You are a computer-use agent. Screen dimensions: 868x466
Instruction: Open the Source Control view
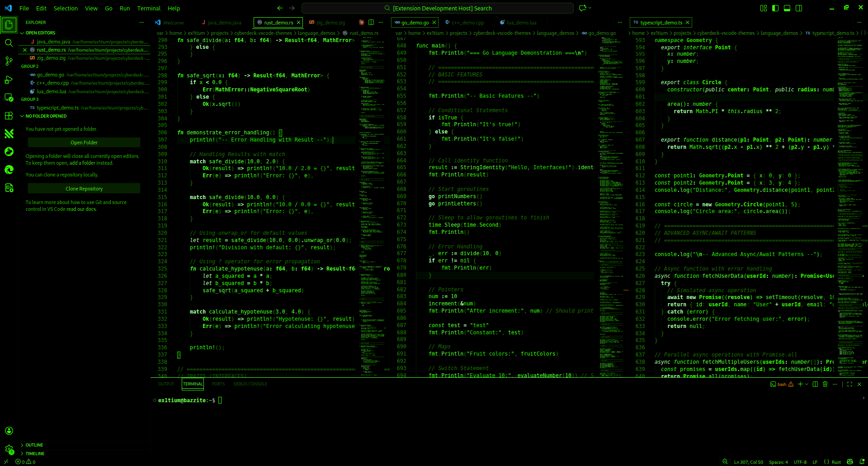pyautogui.click(x=9, y=61)
